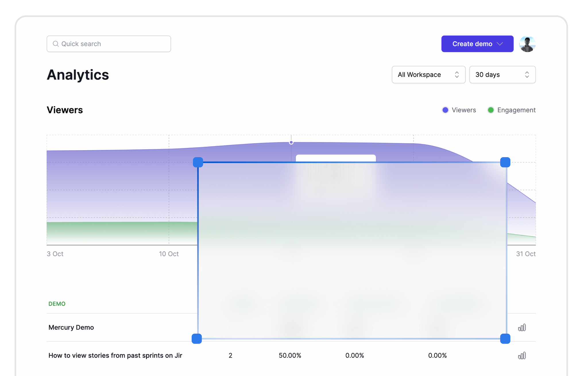Click the magnifier icon in quick search
Viewport: 588px width, 376px height.
coord(56,44)
